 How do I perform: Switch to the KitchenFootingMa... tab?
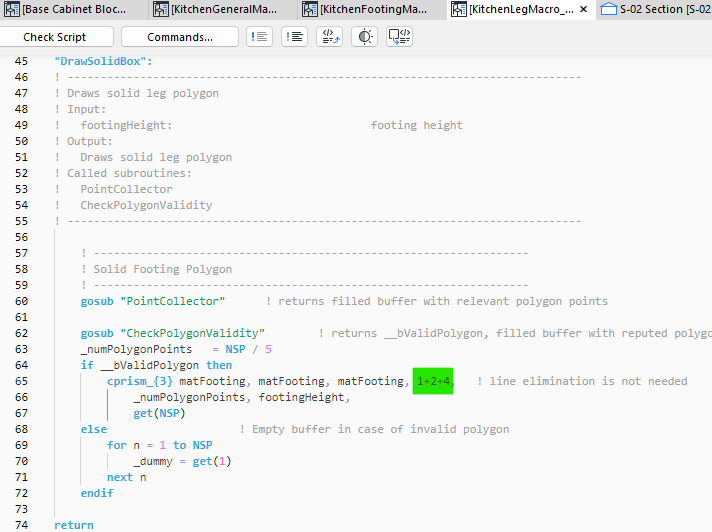pos(373,9)
